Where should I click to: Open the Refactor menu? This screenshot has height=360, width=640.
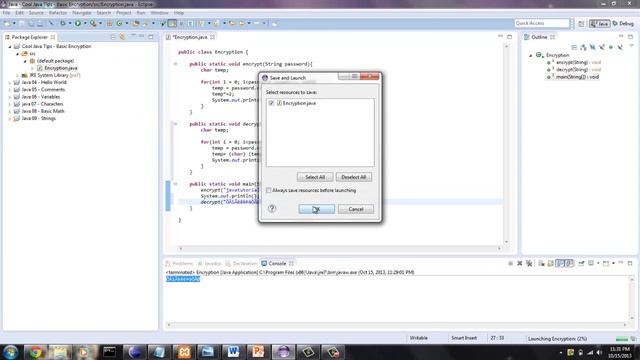(x=58, y=13)
